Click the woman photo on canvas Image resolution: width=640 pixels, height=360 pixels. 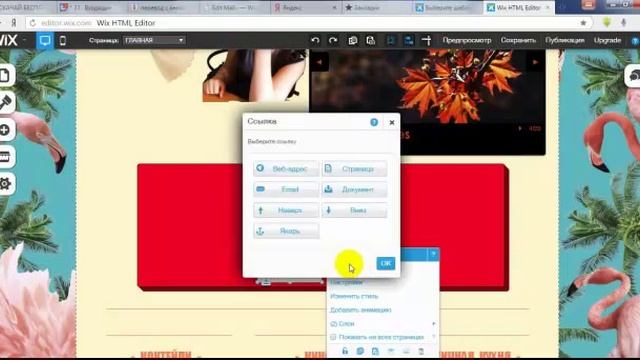[x=256, y=76]
